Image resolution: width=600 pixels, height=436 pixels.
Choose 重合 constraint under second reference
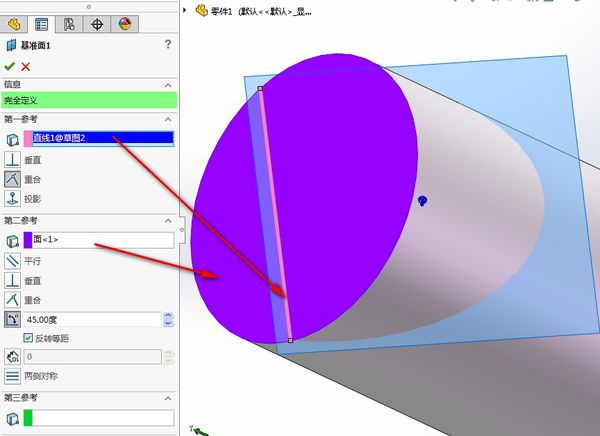click(12, 299)
